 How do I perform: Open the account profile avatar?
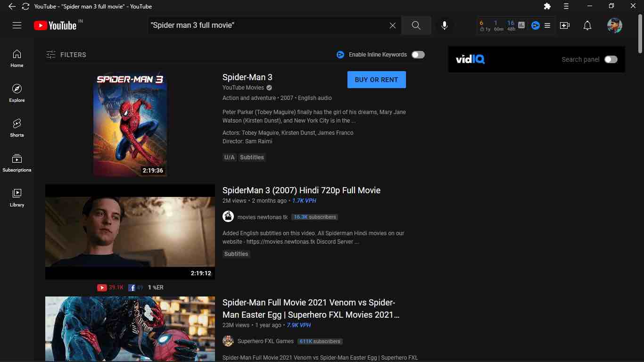[615, 25]
